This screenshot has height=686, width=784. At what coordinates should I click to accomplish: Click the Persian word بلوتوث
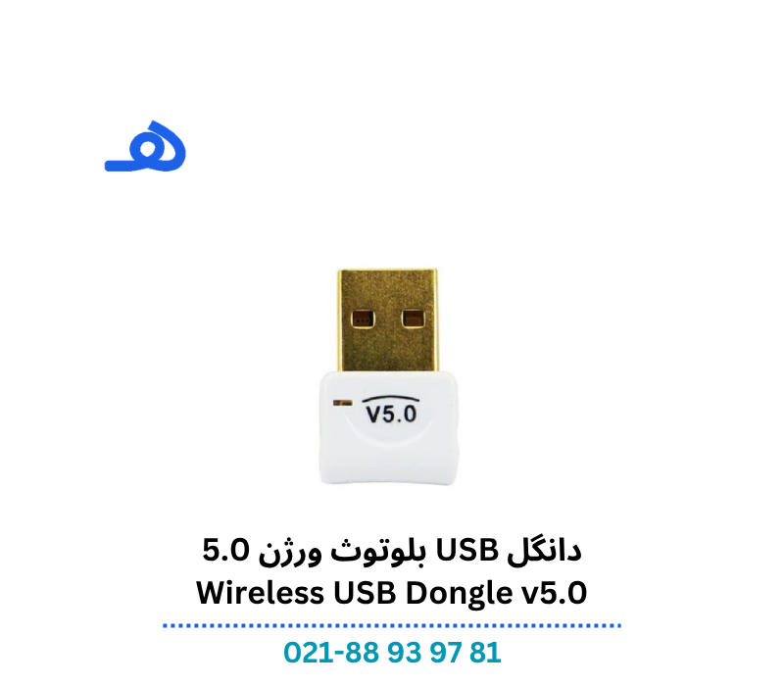pos(378,552)
